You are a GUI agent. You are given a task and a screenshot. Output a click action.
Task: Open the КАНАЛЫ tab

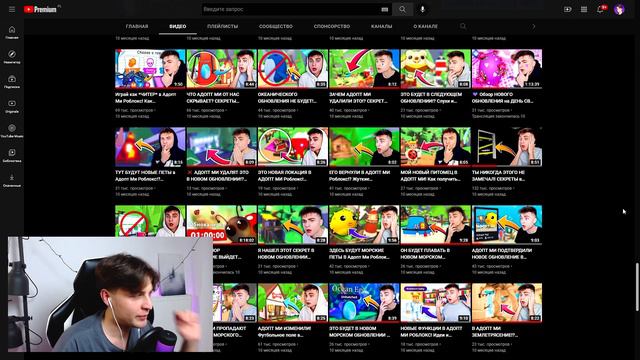[x=382, y=26]
